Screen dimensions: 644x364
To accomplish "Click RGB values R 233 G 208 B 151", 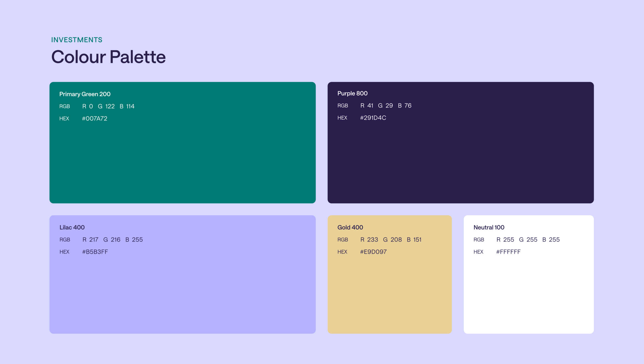I will pos(391,240).
